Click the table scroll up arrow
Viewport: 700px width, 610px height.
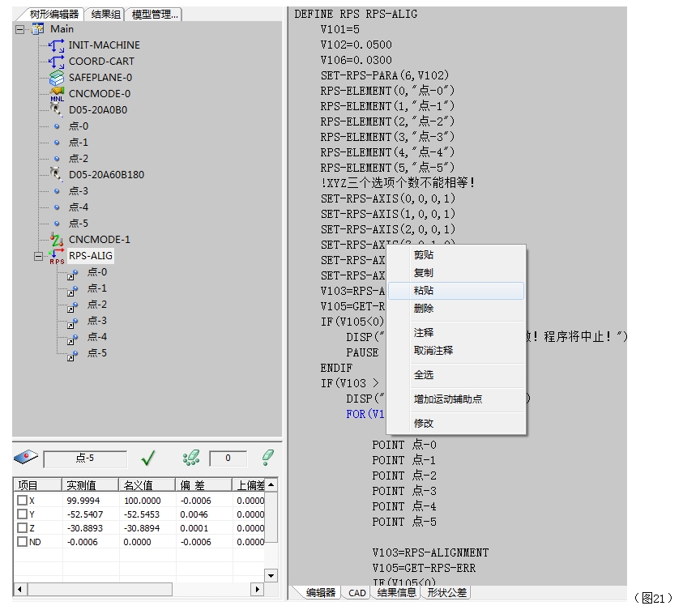pyautogui.click(x=271, y=485)
